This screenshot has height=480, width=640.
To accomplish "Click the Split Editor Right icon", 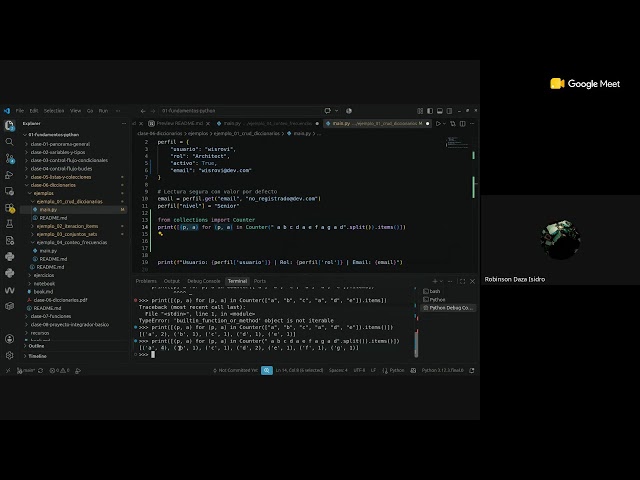I will tap(462, 123).
